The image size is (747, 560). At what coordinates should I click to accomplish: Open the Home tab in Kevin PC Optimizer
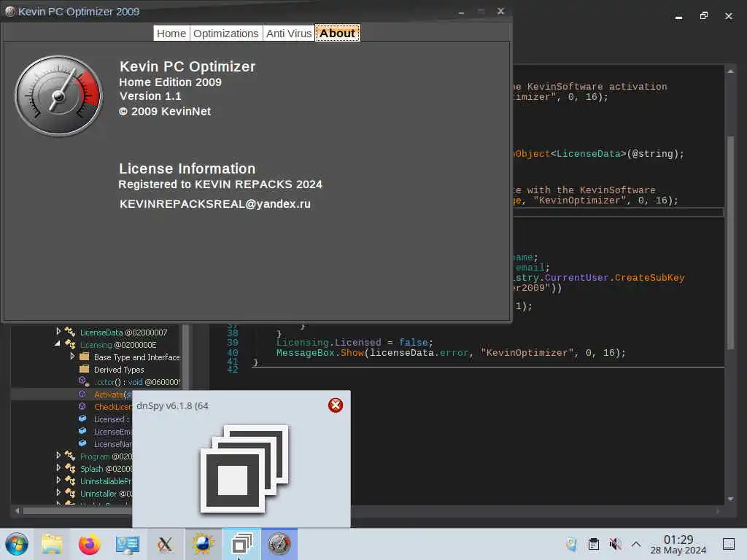[x=171, y=34]
